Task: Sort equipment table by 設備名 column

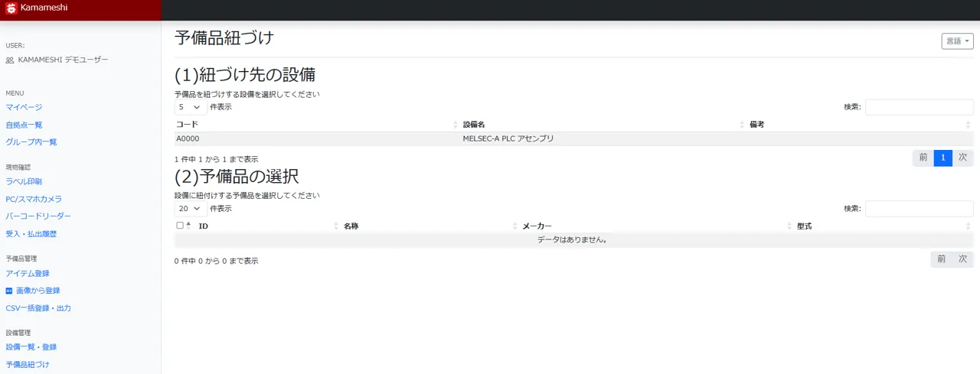Action: (603, 124)
